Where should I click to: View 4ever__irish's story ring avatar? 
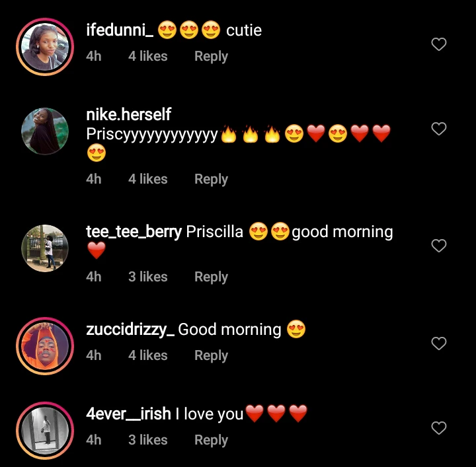coord(45,431)
